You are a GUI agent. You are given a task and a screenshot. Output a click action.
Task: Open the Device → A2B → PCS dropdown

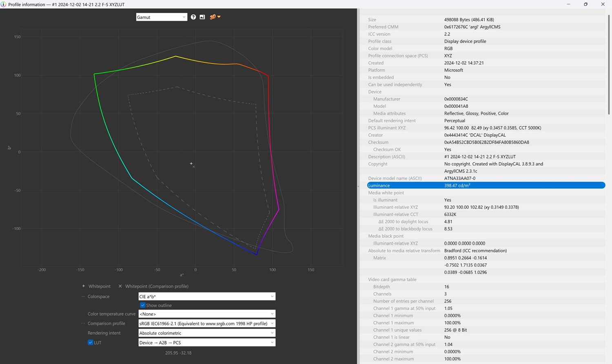click(x=207, y=342)
